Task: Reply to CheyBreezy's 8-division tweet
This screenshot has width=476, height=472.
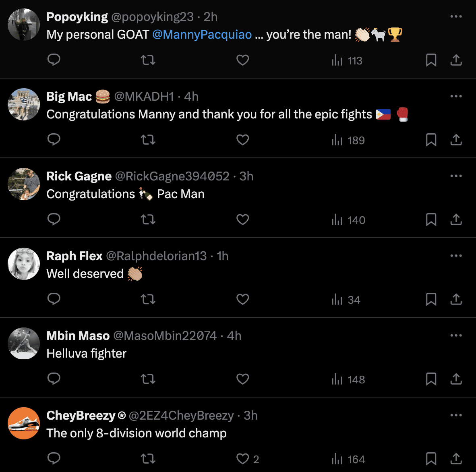Action: 54,459
